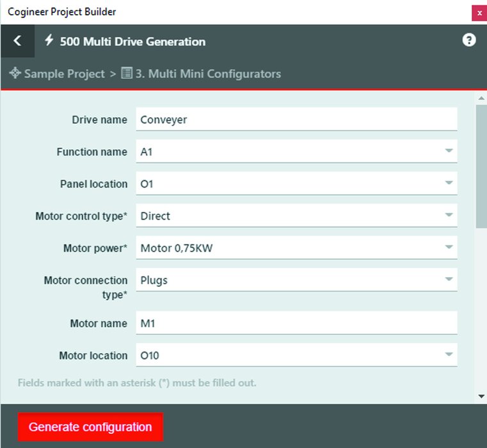Click the Multi Mini Configurators list icon
The width and height of the screenshot is (487, 448).
click(x=127, y=74)
